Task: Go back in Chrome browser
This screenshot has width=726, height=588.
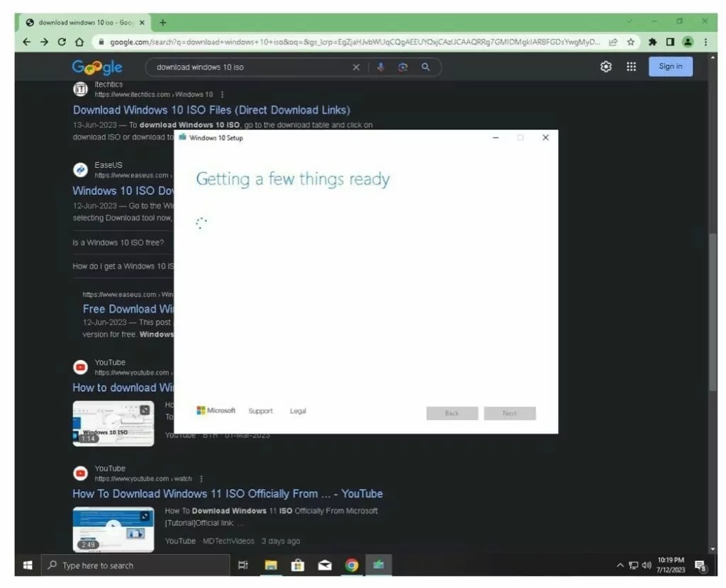Action: click(27, 42)
